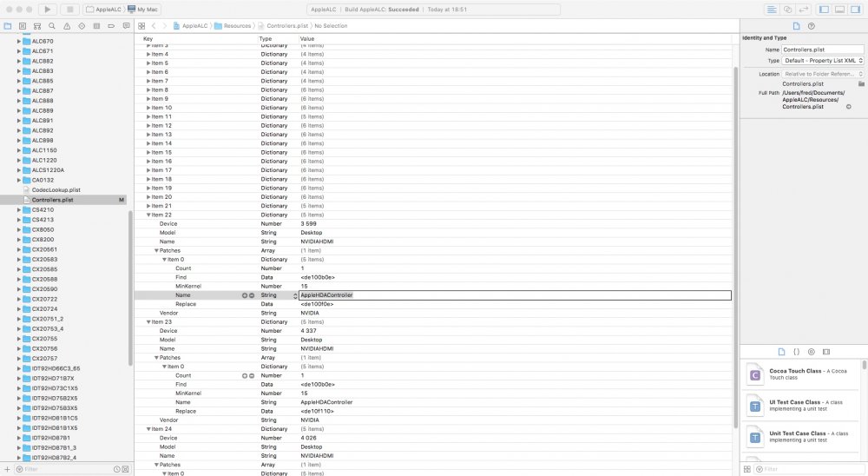Collapse Item 24 dictionary

pyautogui.click(x=148, y=429)
